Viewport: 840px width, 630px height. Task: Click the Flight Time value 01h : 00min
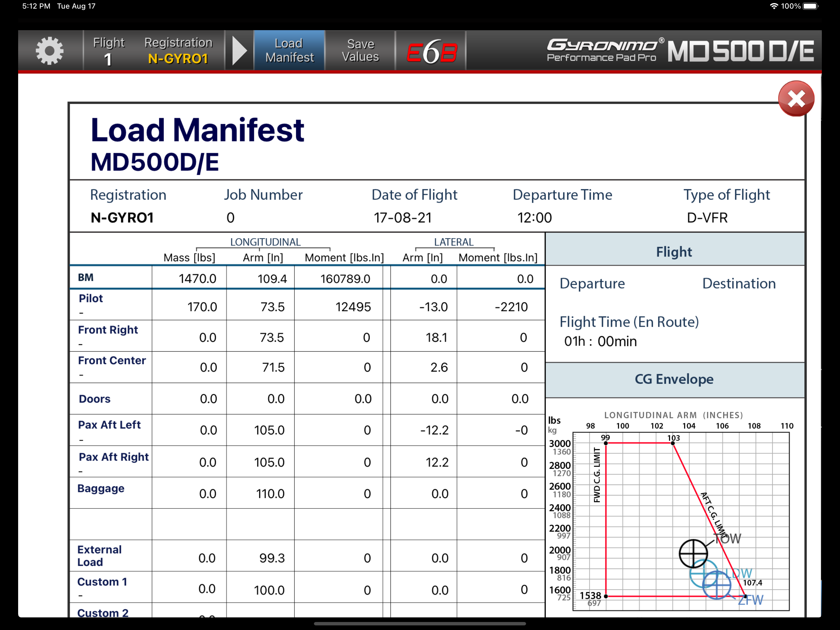(600, 341)
